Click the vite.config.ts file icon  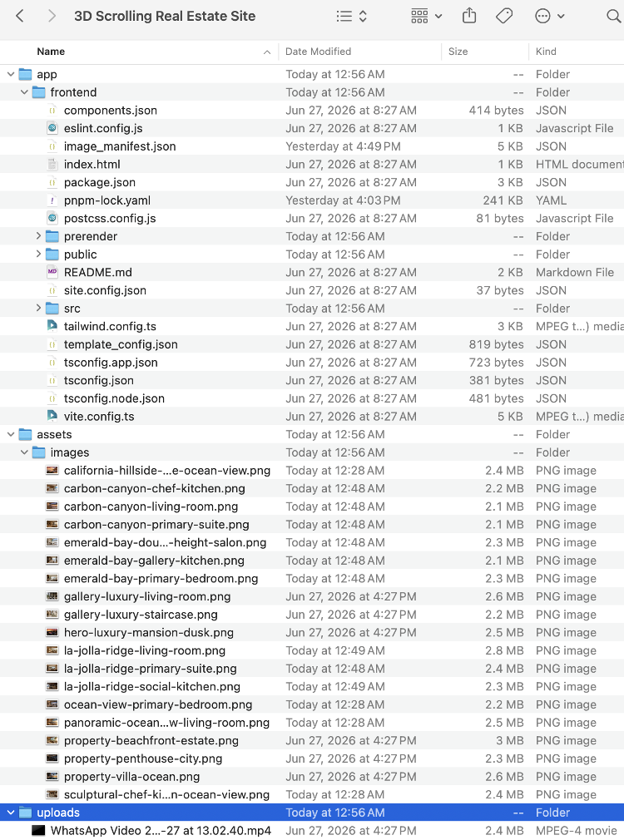[x=52, y=416]
